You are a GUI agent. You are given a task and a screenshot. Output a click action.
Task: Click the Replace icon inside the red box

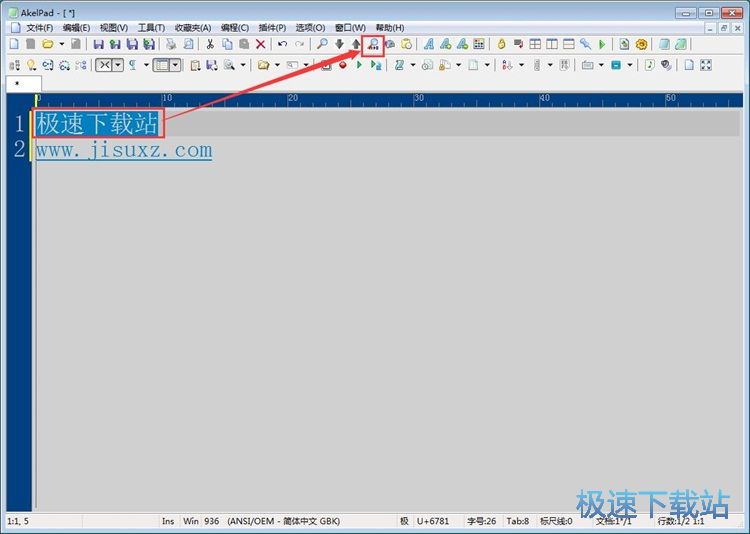tap(373, 45)
